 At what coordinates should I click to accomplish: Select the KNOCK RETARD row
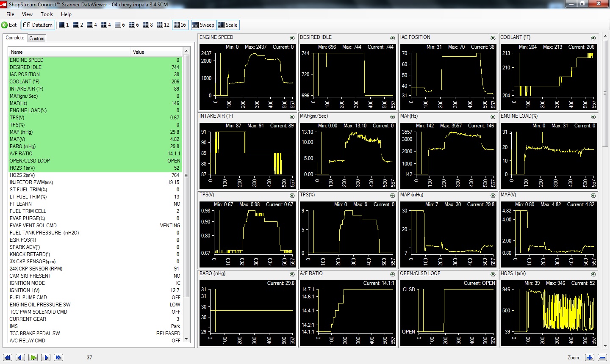pos(95,254)
